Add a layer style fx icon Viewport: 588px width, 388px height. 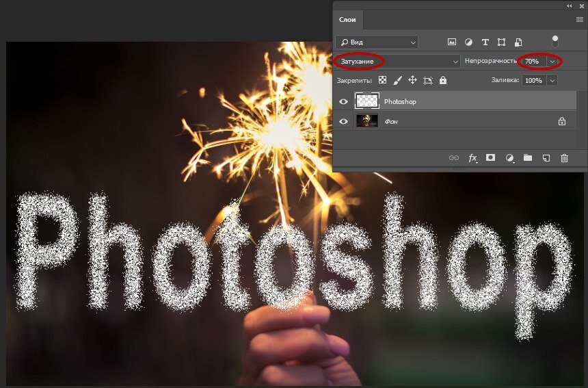(x=472, y=158)
